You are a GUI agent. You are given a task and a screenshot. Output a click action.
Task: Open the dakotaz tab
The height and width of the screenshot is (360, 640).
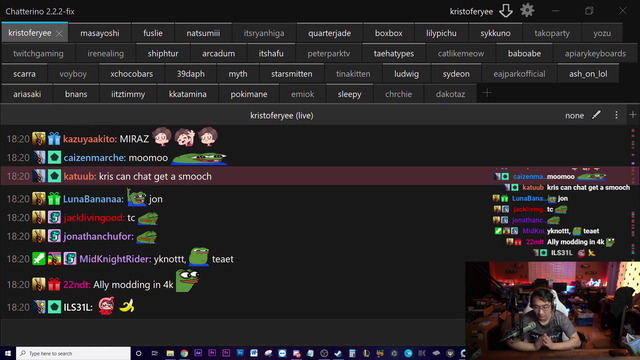(x=450, y=94)
